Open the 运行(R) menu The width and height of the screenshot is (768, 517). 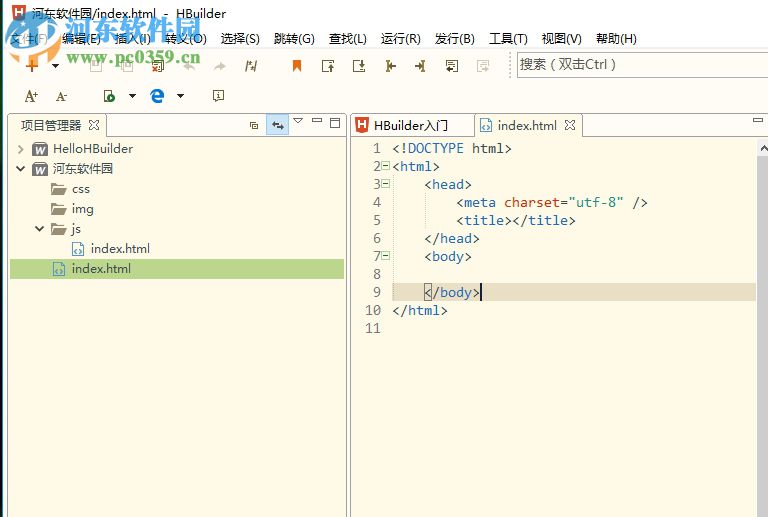[x=400, y=39]
